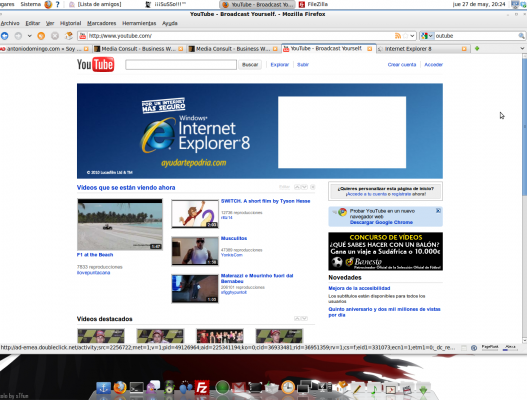Click the address bar with youtube.com URL

pos(240,36)
